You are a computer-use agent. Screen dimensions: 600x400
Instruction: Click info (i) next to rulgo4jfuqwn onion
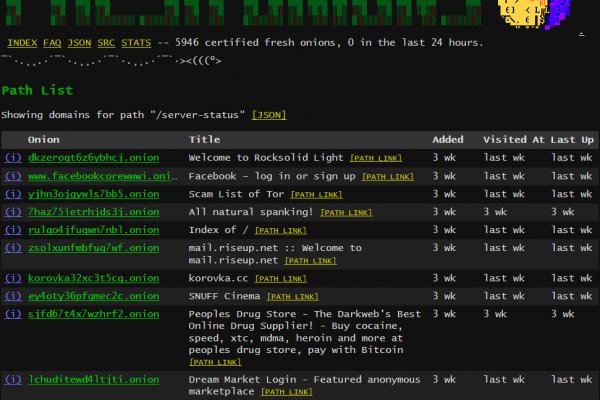click(13, 230)
